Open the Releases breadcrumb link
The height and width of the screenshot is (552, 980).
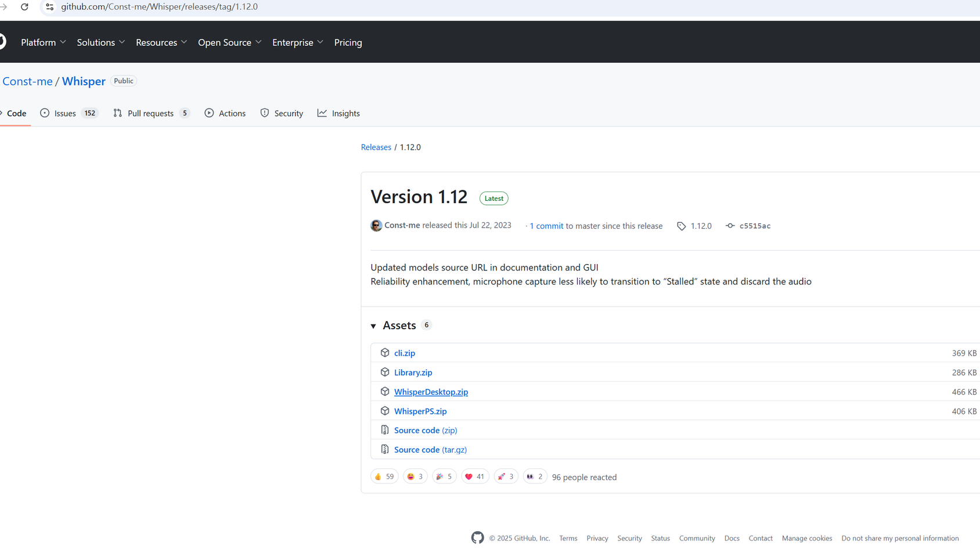pos(376,147)
